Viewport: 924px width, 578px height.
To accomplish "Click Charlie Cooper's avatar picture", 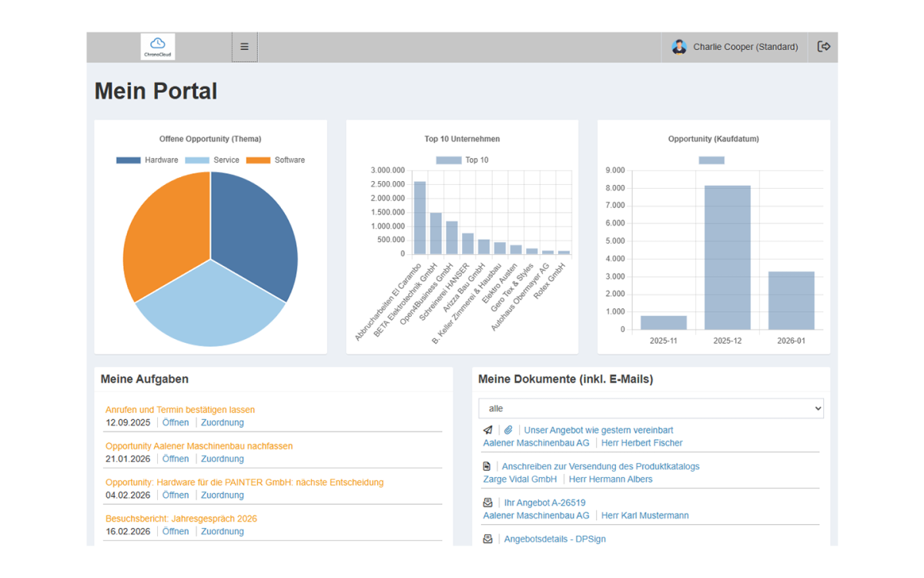I will click(679, 47).
